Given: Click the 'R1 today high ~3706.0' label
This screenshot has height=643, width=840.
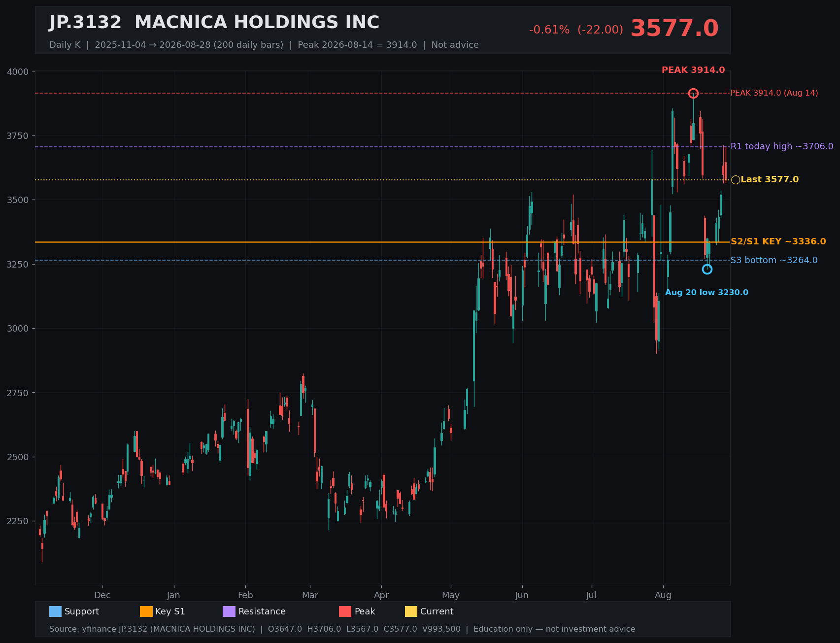Looking at the screenshot, I should pyautogui.click(x=782, y=146).
